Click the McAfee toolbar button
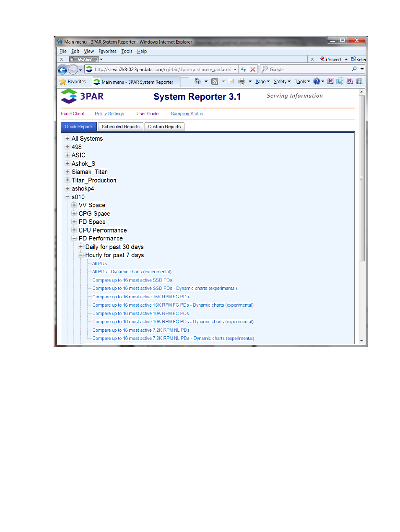This screenshot has width=400, height=532. point(83,59)
